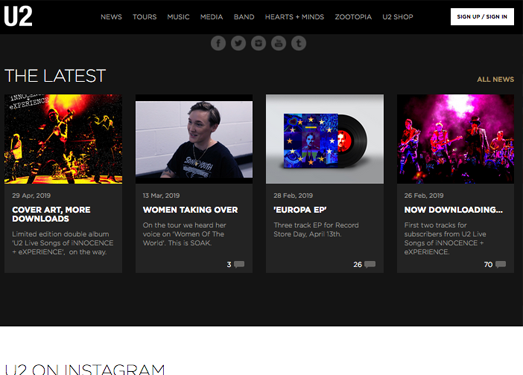Click THE LATEST section heading
The width and height of the screenshot is (523, 375).
[x=55, y=76]
